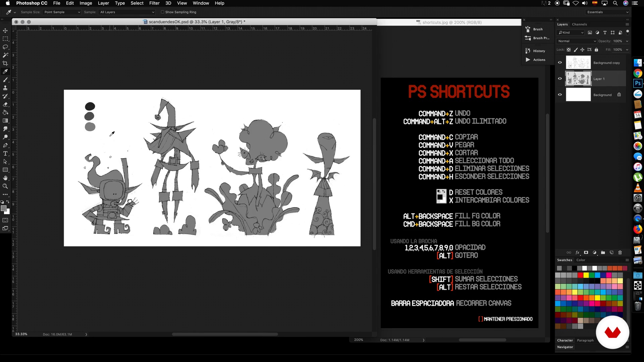Select the Paint Bucket tool
This screenshot has width=644, height=362.
5,112
